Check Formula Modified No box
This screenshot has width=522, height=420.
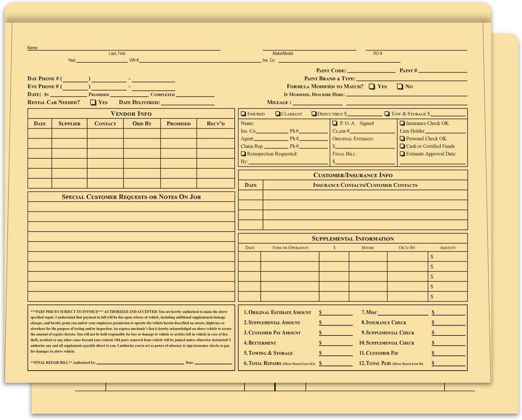pos(400,86)
